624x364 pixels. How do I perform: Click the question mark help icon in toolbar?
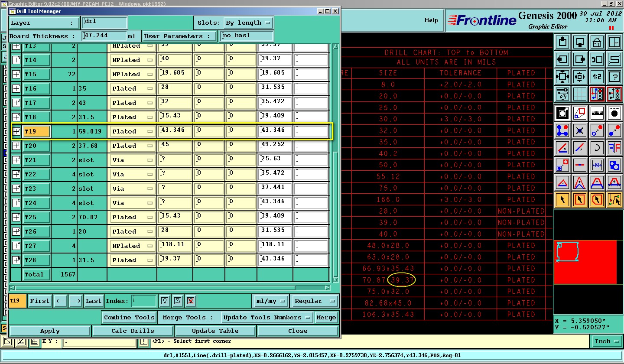click(x=614, y=77)
